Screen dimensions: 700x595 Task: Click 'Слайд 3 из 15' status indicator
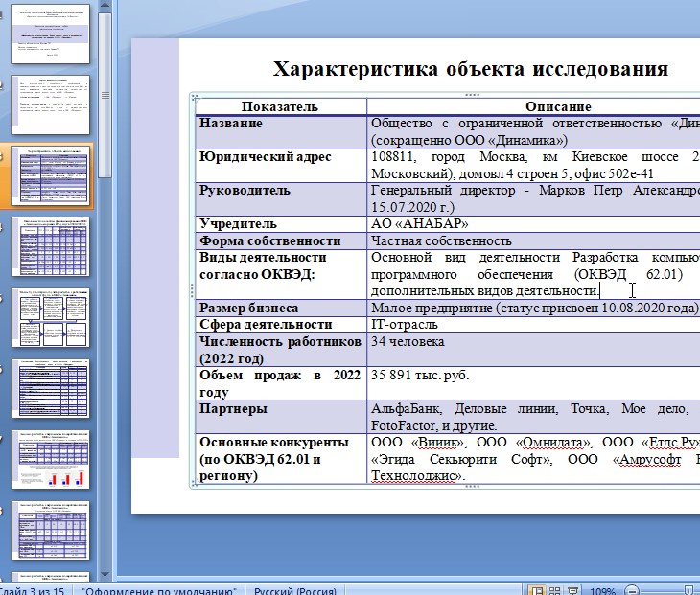(33, 591)
